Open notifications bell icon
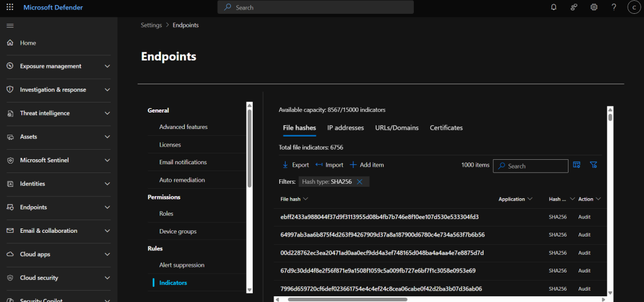The height and width of the screenshot is (302, 644). tap(553, 8)
